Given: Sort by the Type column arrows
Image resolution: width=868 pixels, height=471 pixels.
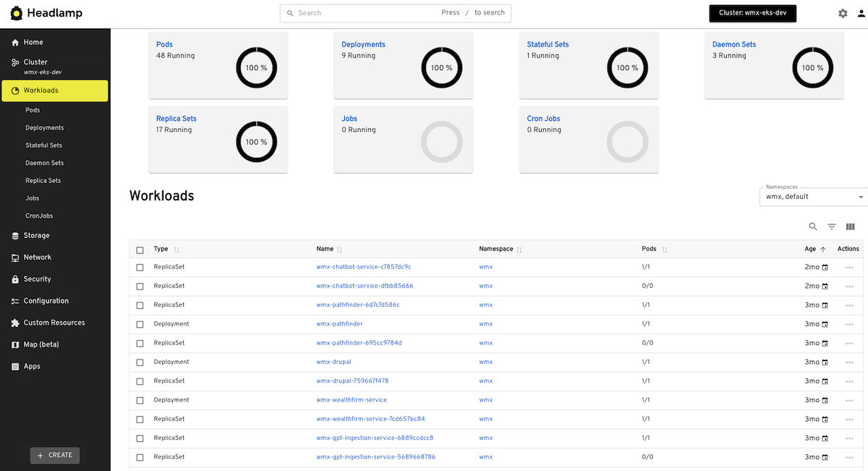Looking at the screenshot, I should pos(176,250).
